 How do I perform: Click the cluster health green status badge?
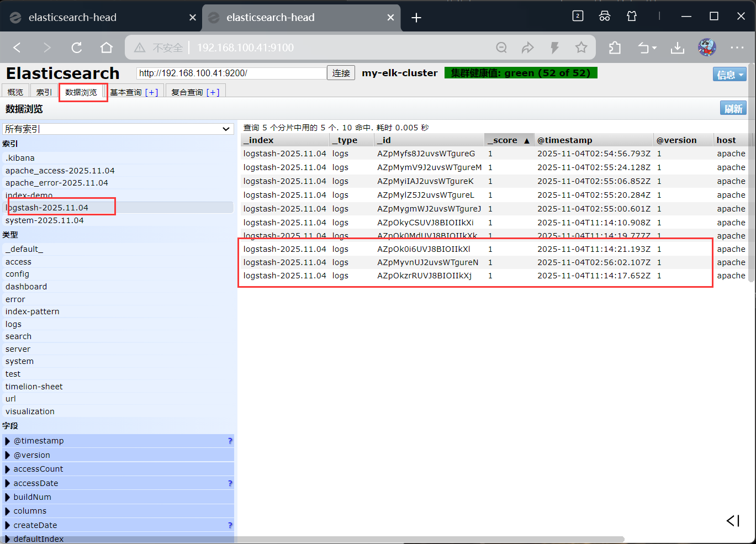(521, 73)
